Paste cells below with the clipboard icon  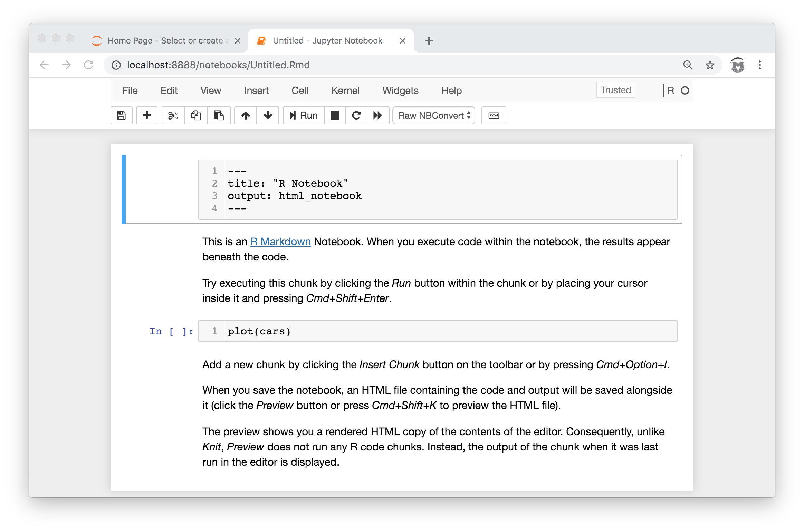point(219,115)
